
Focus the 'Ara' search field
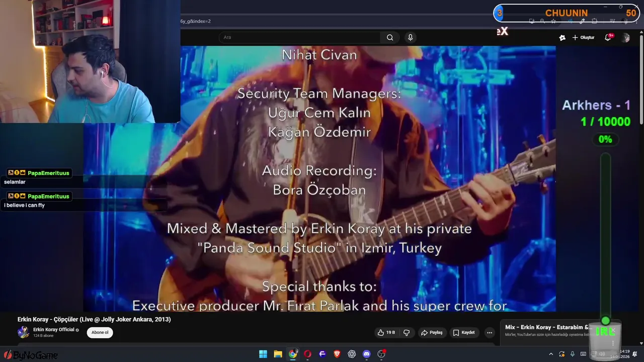tap(300, 37)
